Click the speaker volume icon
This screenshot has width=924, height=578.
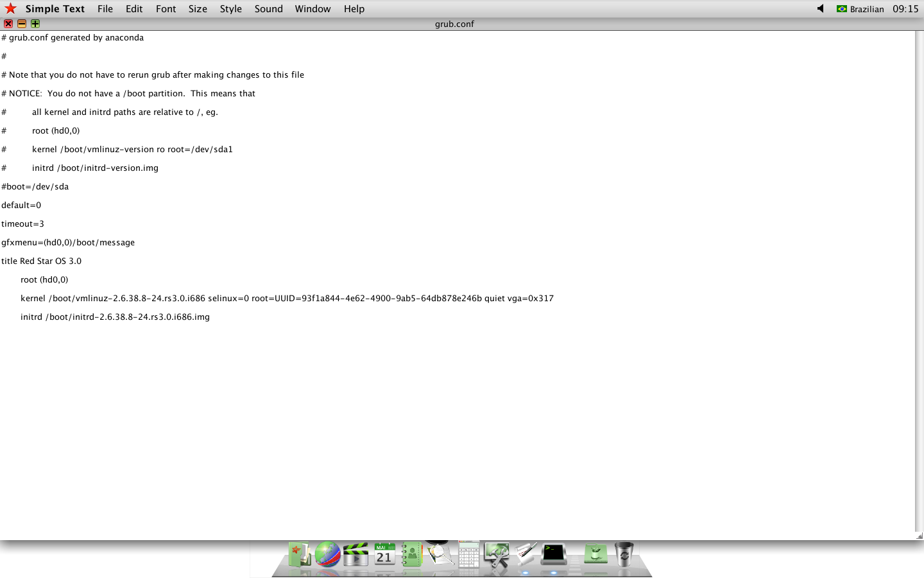pyautogui.click(x=820, y=8)
